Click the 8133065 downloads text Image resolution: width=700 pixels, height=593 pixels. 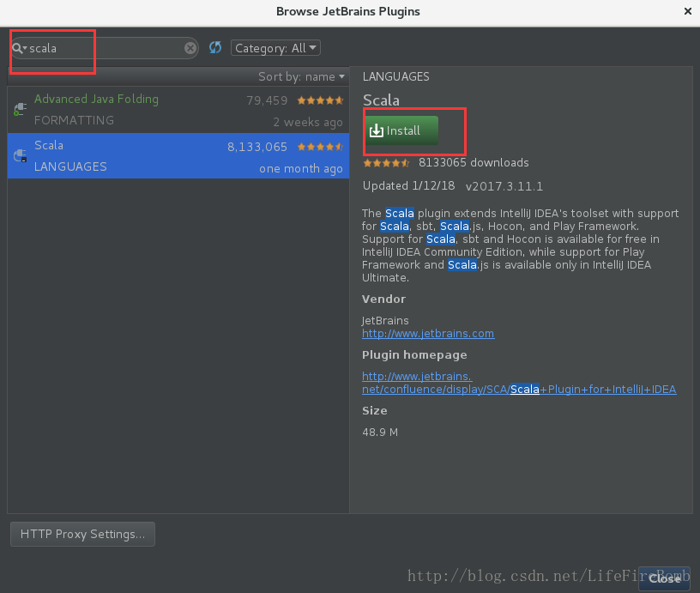[474, 162]
